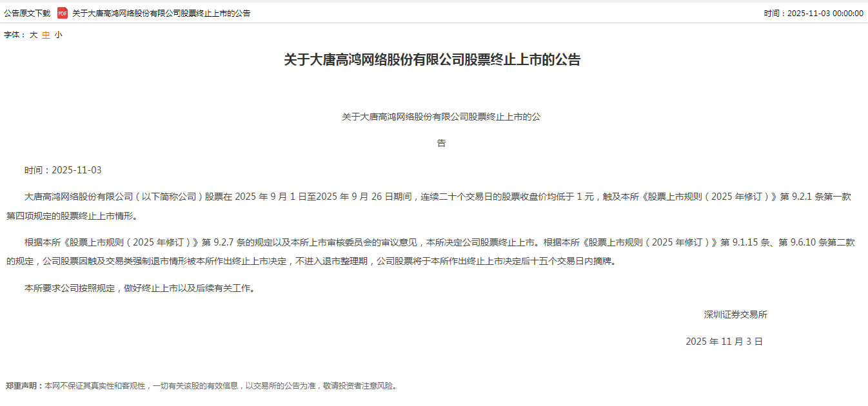Select the 中 medium font size option

click(46, 35)
